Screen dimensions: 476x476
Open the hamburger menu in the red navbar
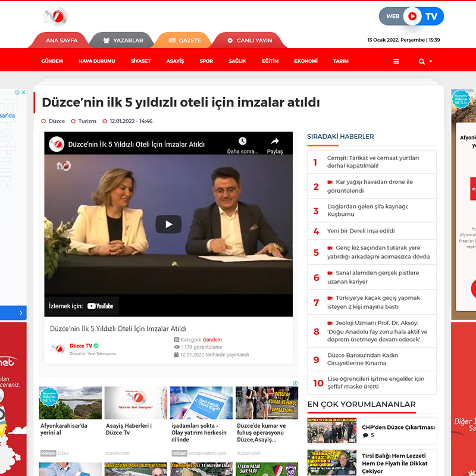396,61
